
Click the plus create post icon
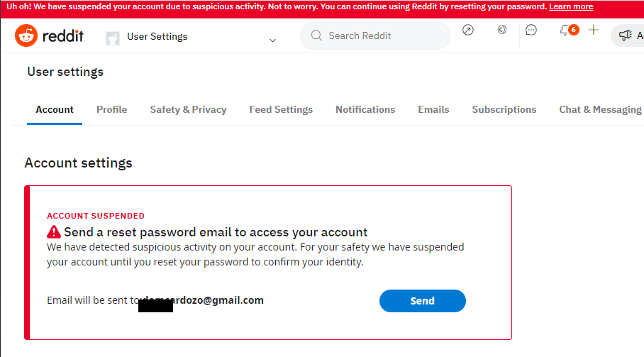click(x=594, y=30)
